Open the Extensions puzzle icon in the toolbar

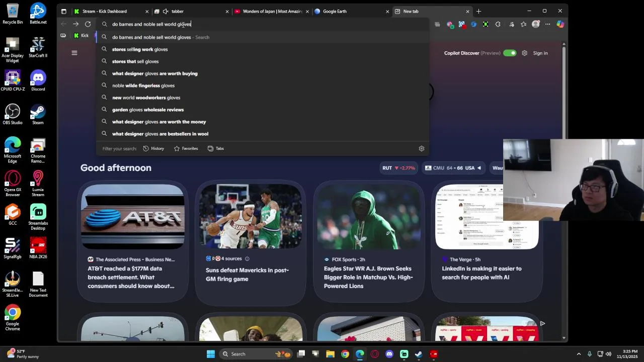pos(498,24)
